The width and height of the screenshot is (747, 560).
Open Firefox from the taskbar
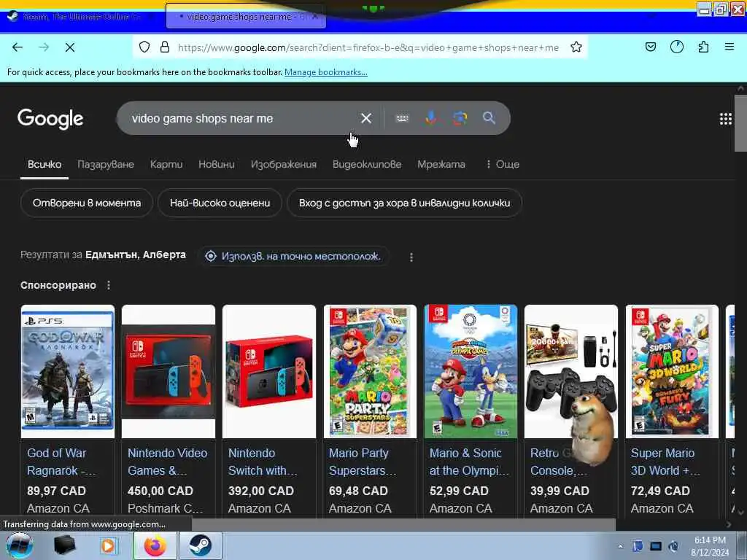[x=155, y=545]
